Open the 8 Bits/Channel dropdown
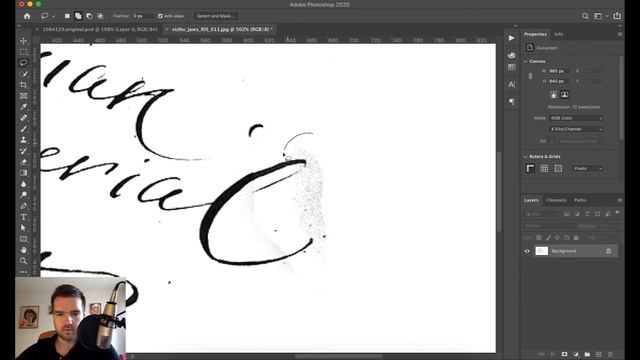 click(576, 129)
